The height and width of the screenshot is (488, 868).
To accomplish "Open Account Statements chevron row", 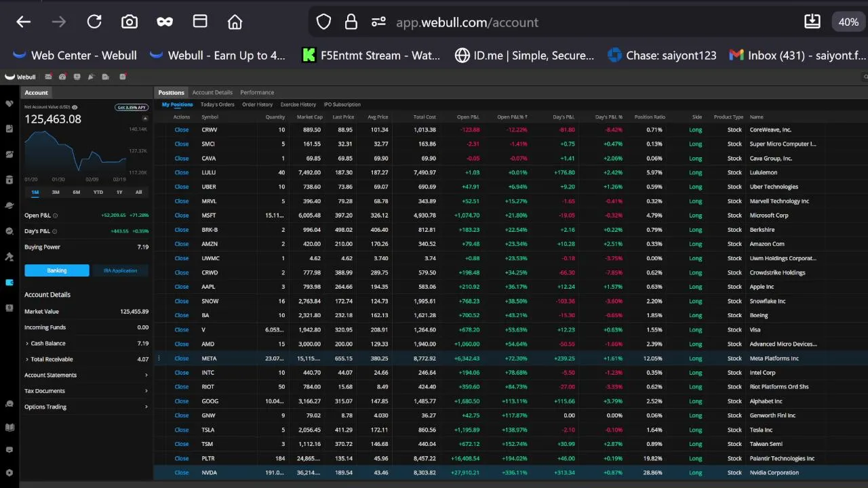I will [x=86, y=375].
